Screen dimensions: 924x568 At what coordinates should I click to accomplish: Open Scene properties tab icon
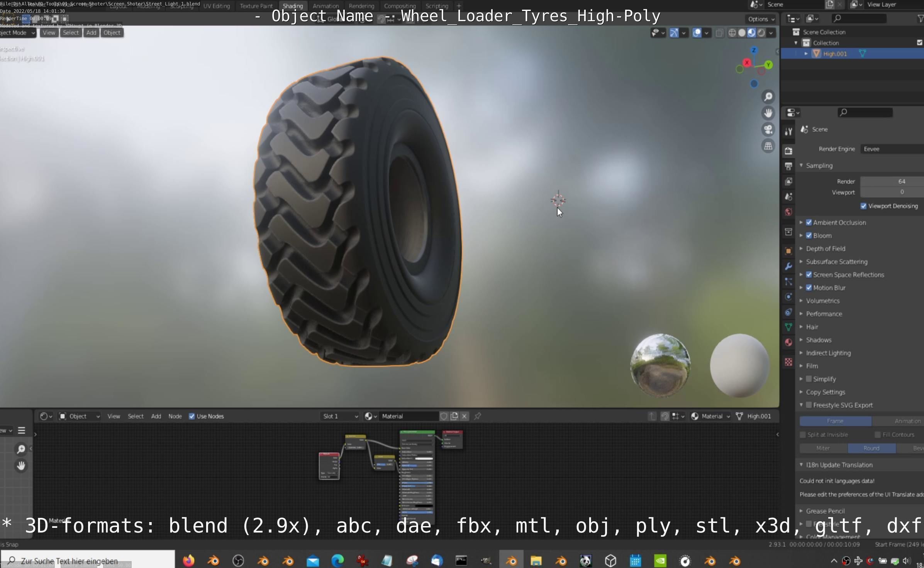point(788,197)
